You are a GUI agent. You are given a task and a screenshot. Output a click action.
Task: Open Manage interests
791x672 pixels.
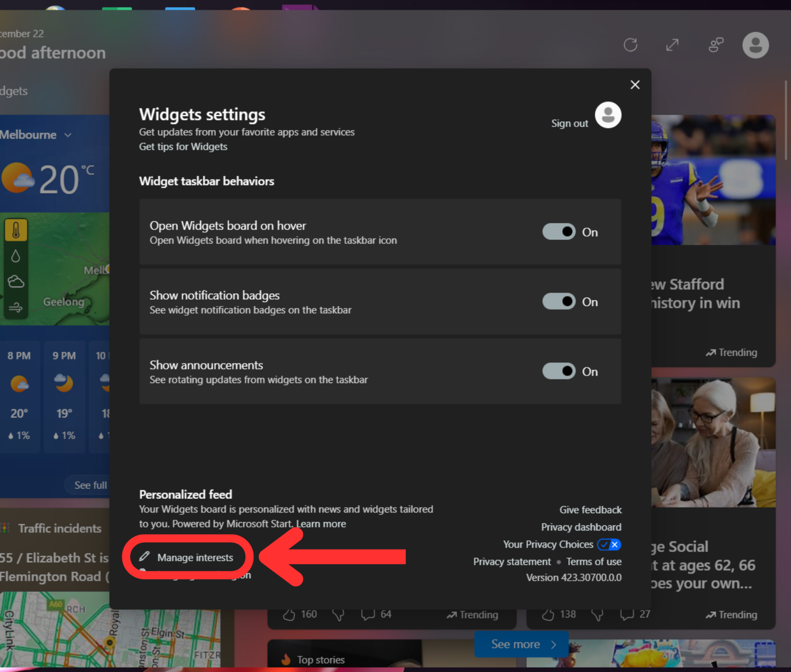click(x=194, y=558)
